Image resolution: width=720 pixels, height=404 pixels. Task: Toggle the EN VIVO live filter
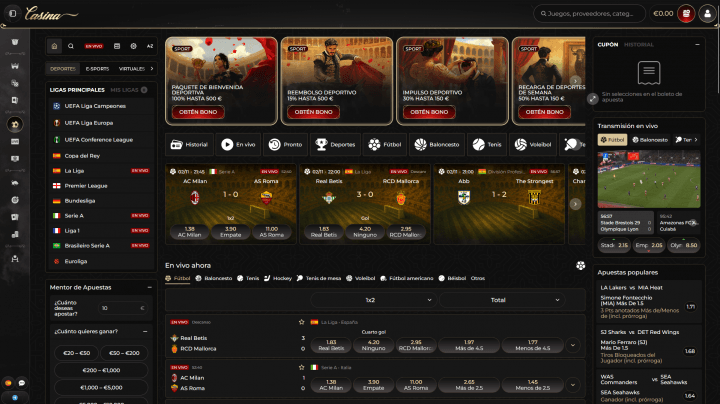coord(93,46)
